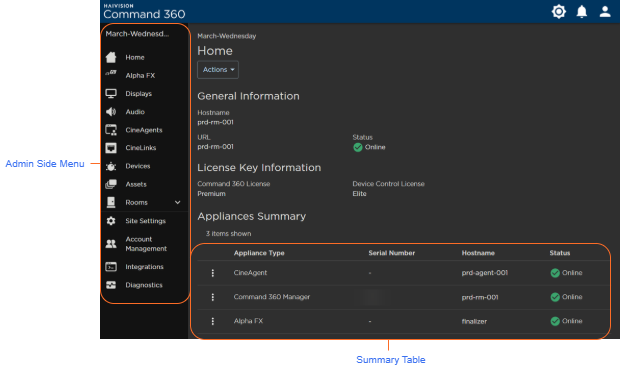Click the Assets stacked-cards icon
This screenshot has height=365, width=620.
click(x=111, y=184)
